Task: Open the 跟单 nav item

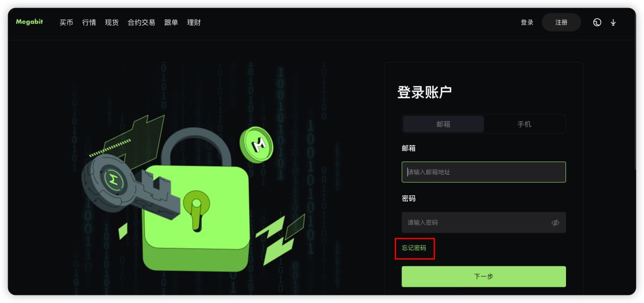Action: pos(171,23)
